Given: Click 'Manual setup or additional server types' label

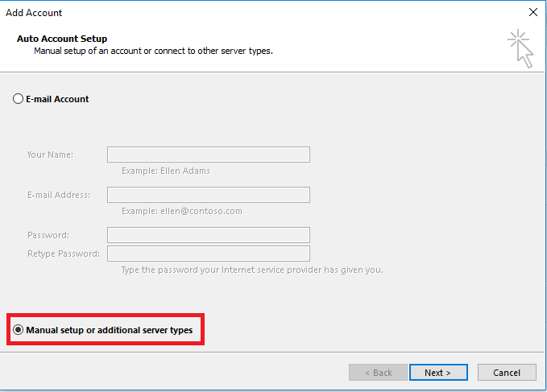Looking at the screenshot, I should 110,330.
